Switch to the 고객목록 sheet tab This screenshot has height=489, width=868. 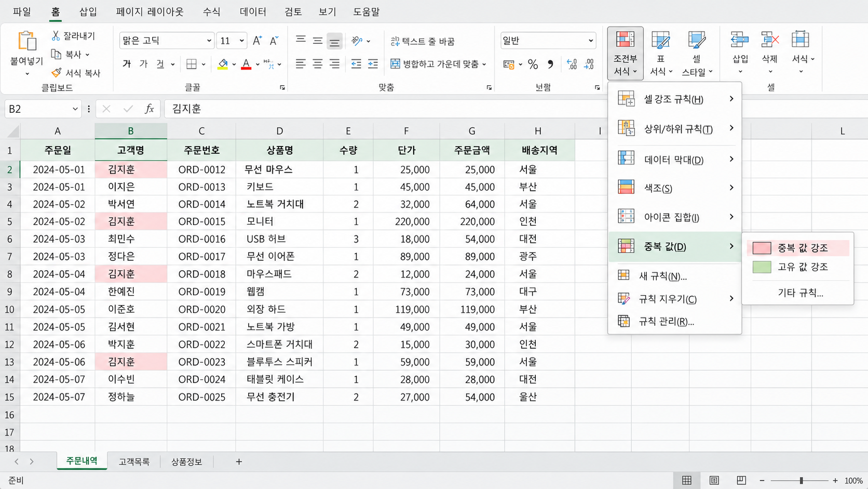(134, 461)
